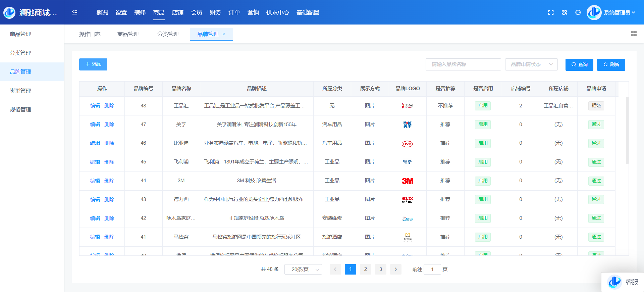Click the 拒绝 application tag for 工品汇

(x=596, y=106)
